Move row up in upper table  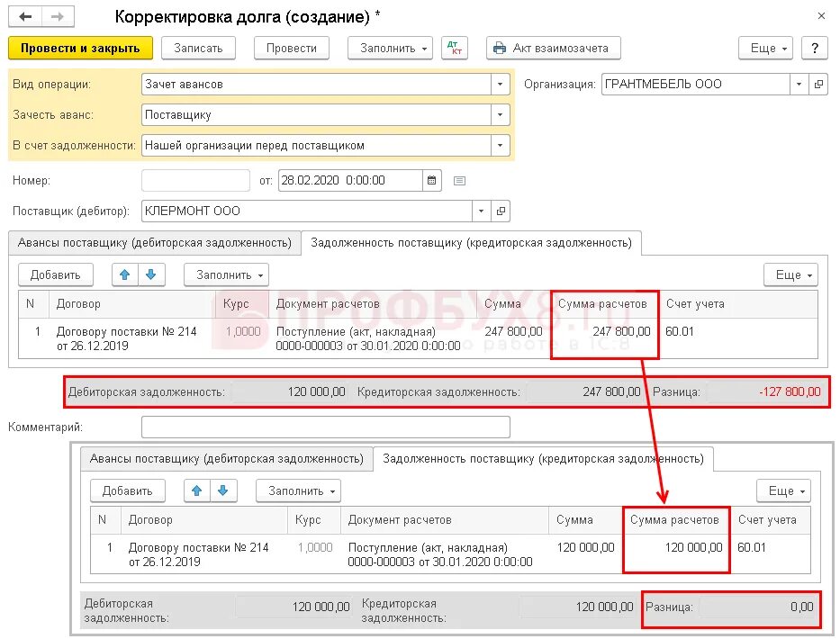125,274
